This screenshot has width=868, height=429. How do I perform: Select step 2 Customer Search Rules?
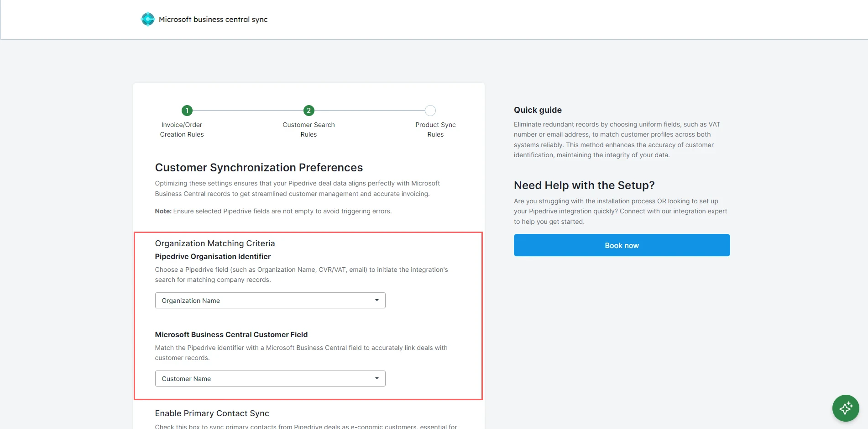[309, 111]
